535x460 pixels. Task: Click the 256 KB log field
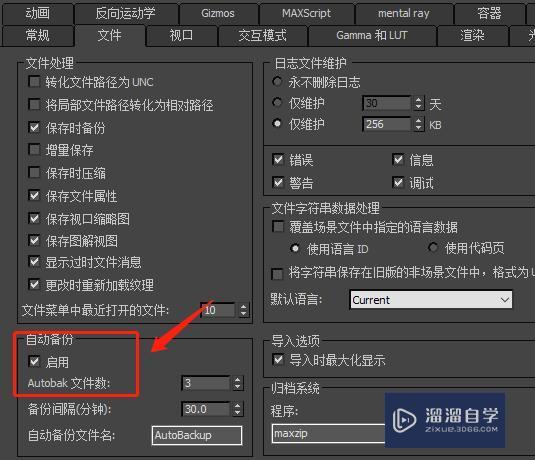tap(387, 124)
